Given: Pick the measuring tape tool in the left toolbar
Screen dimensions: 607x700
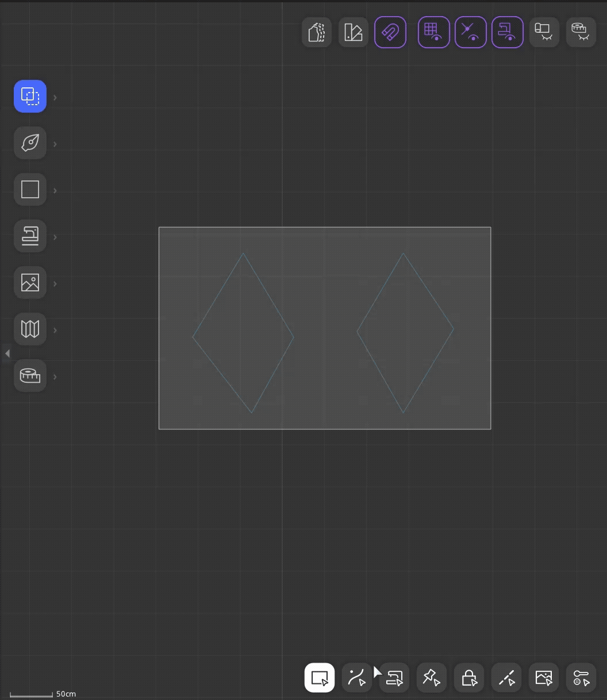Looking at the screenshot, I should point(30,375).
